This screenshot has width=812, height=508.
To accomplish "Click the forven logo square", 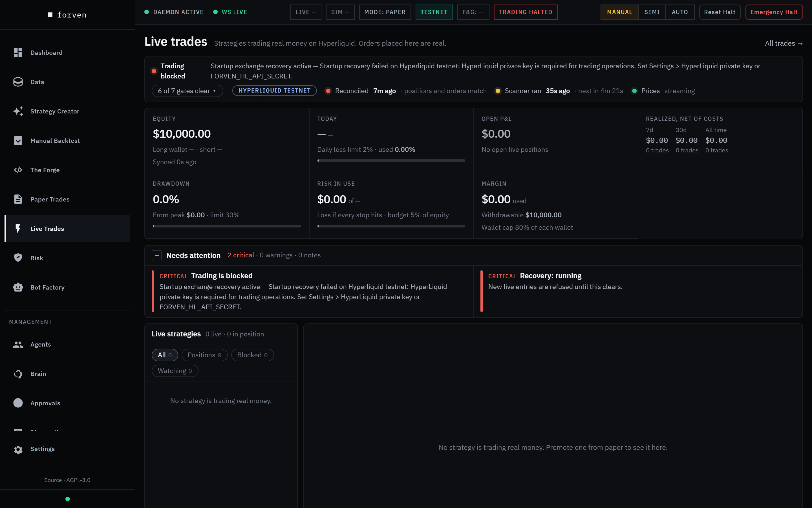I will [x=50, y=15].
